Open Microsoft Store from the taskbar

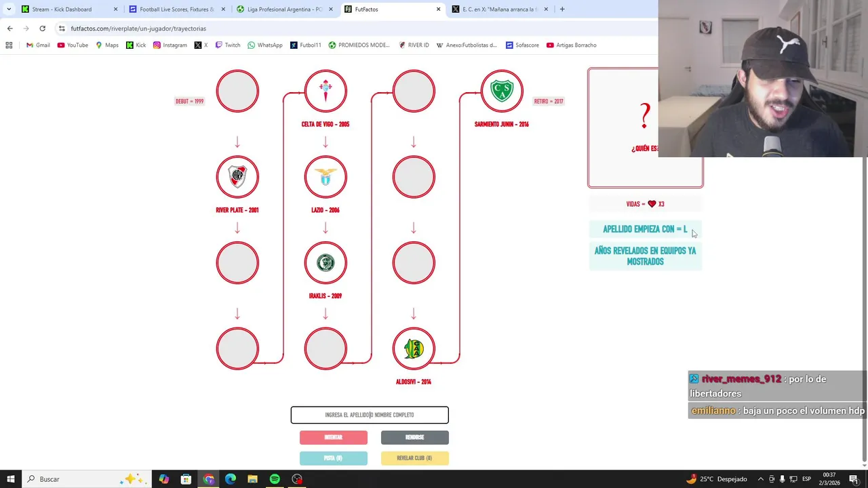pyautogui.click(x=186, y=479)
